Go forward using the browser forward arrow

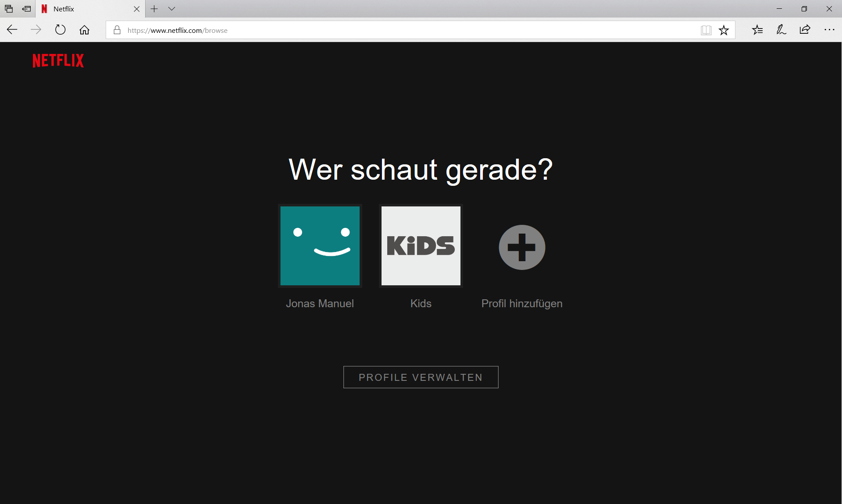point(36,30)
